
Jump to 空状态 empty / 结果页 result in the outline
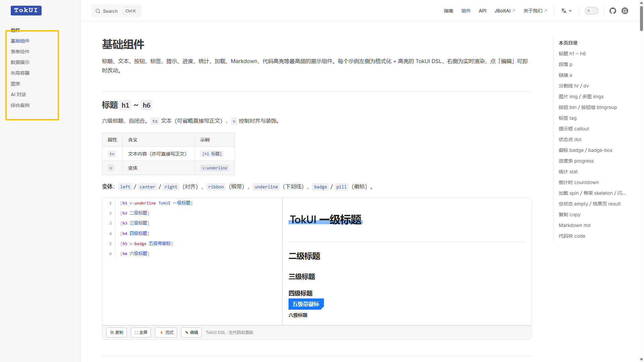point(590,204)
